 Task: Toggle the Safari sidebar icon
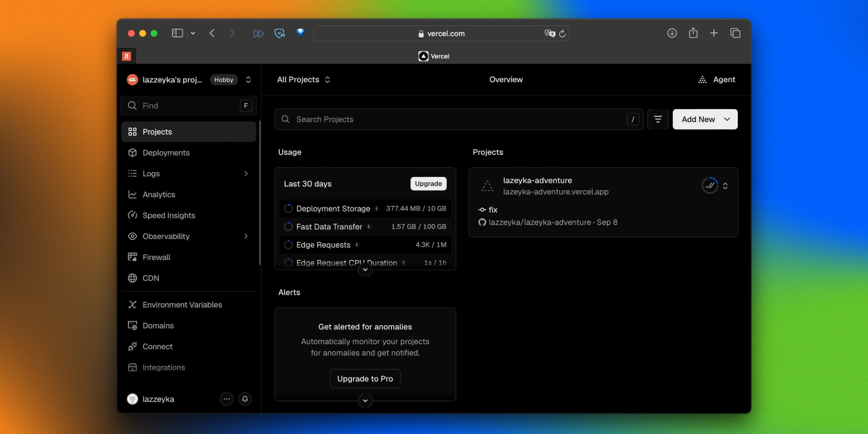click(177, 33)
